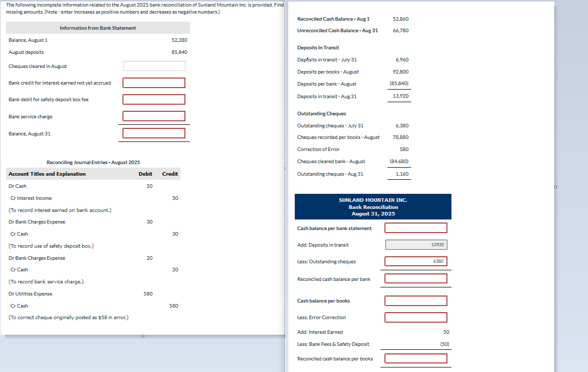The height and width of the screenshot is (372, 588).
Task: Select the Cr Cash credit amount 30
Action: [x=175, y=234]
